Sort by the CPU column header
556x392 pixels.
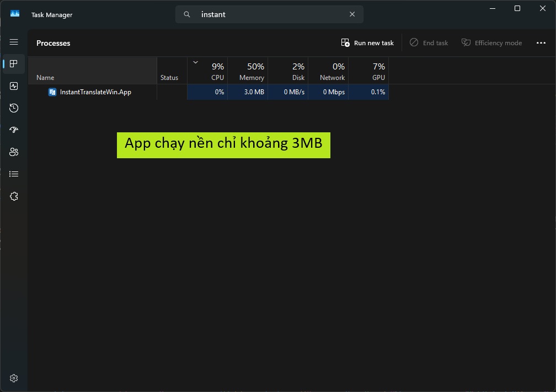click(207, 71)
